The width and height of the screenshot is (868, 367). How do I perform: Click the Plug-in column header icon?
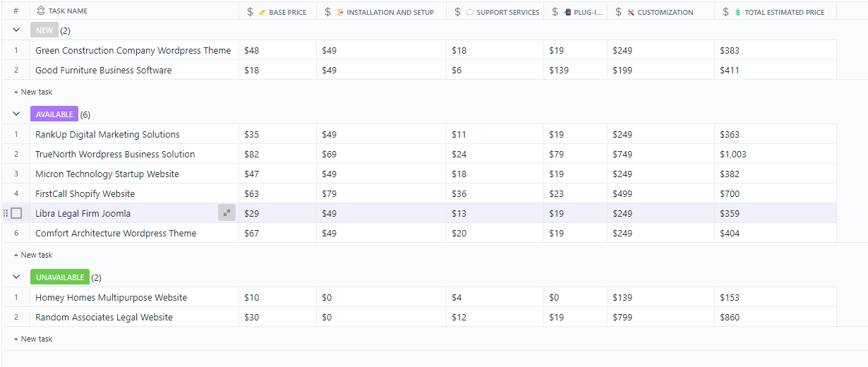point(568,12)
